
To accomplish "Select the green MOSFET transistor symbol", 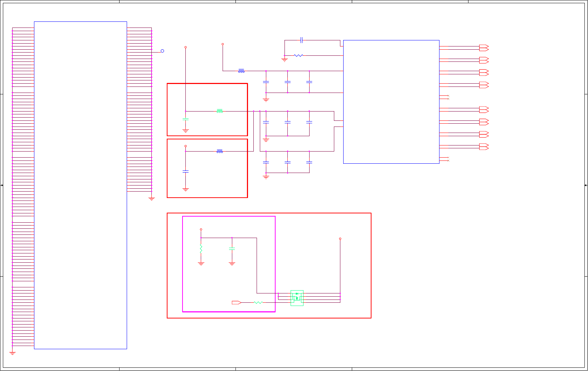I will click(x=297, y=298).
